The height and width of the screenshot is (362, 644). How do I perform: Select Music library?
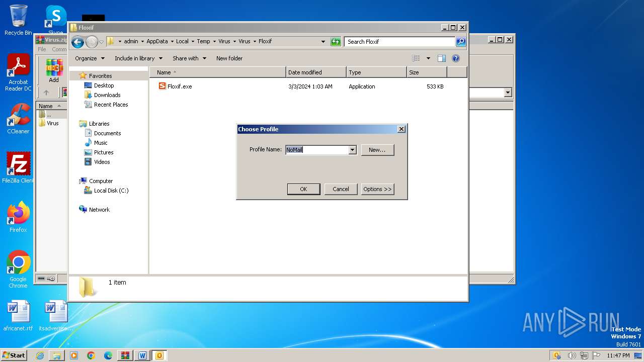(101, 143)
